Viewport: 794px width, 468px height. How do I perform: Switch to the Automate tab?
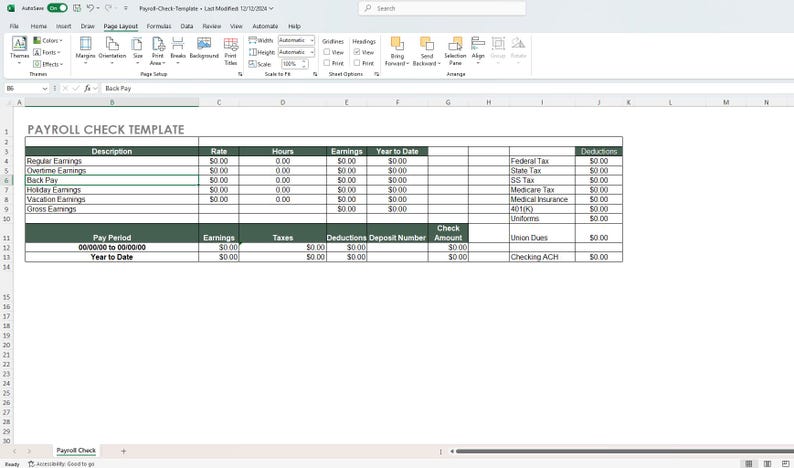265,26
